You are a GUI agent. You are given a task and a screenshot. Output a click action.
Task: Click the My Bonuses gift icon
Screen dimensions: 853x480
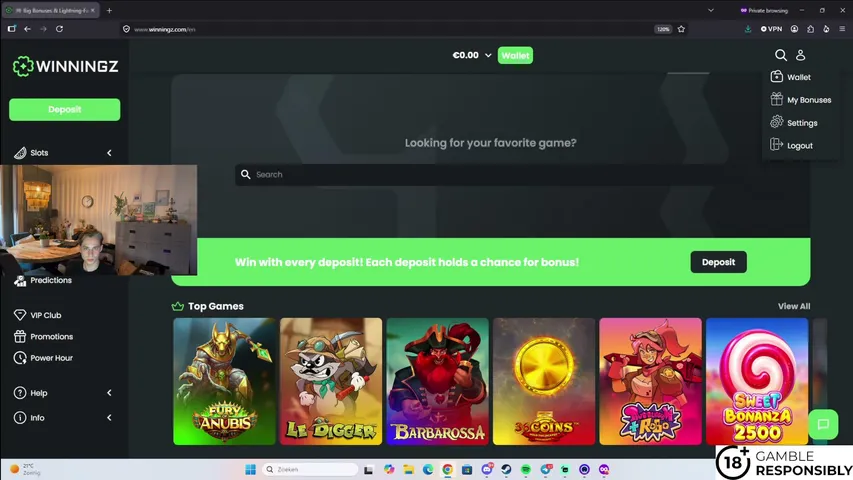tap(776, 100)
